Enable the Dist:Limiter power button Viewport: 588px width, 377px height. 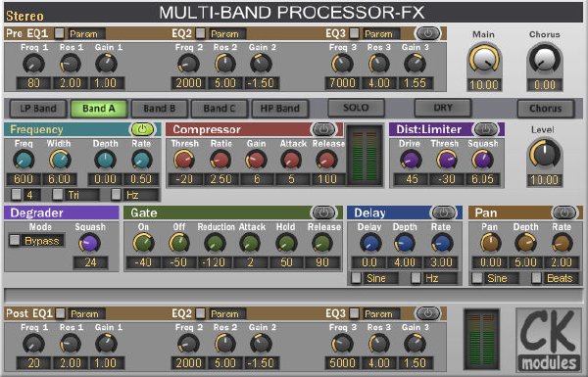click(x=486, y=129)
